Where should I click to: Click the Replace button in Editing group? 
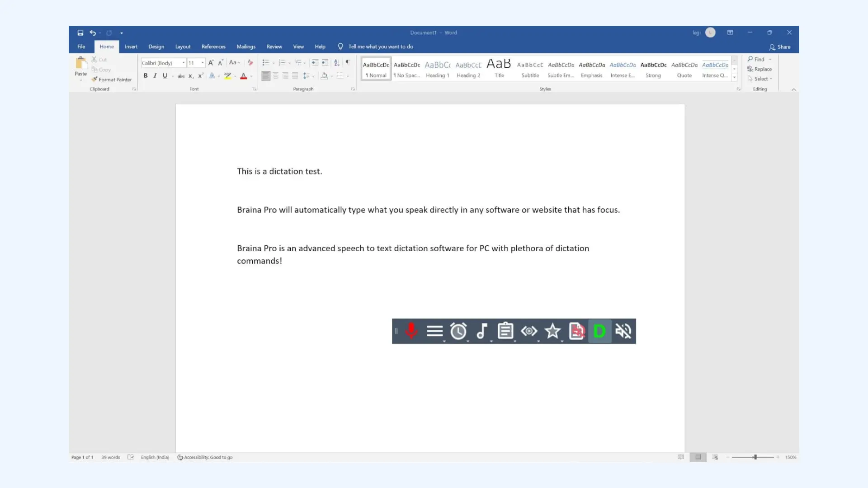[762, 69]
